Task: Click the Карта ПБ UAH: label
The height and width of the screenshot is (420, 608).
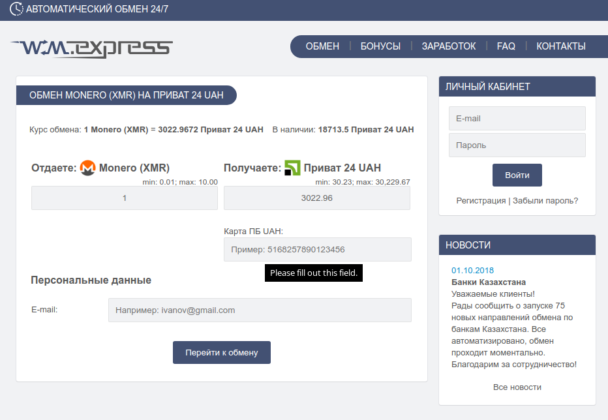Action: coord(254,231)
